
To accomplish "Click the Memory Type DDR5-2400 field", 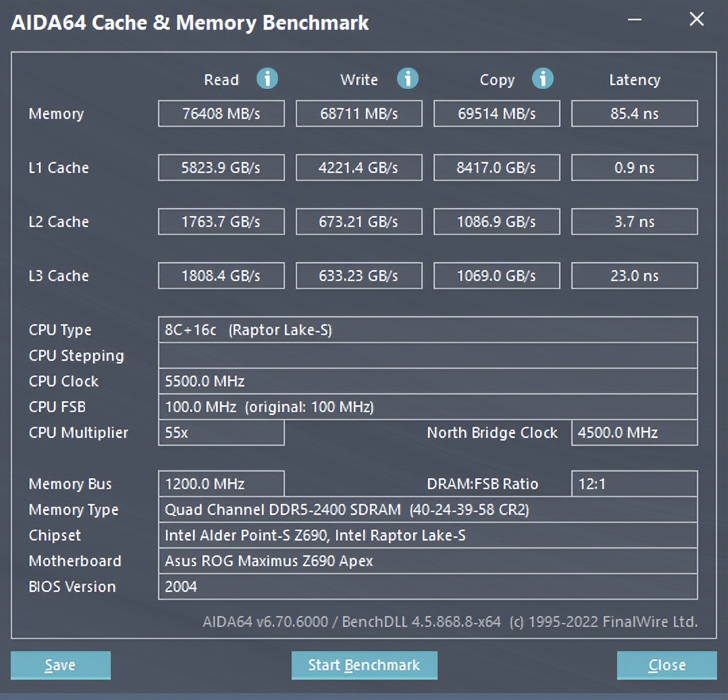I will (428, 509).
